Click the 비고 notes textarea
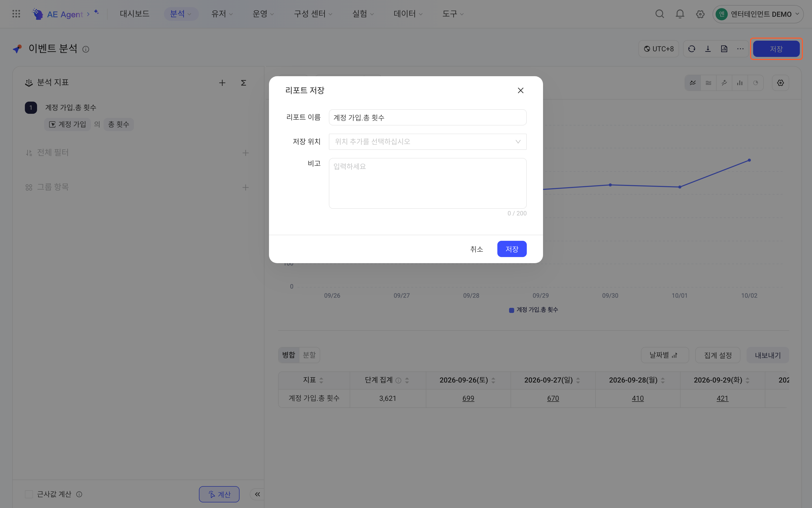 pyautogui.click(x=428, y=183)
